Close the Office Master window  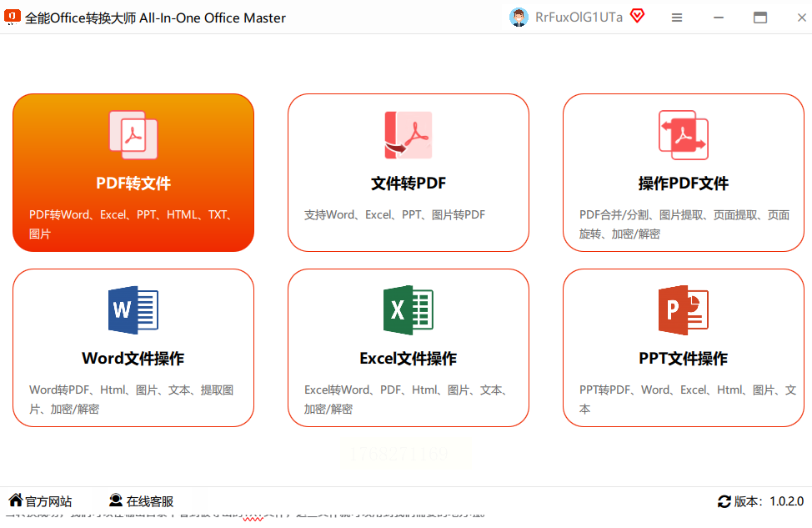802,18
